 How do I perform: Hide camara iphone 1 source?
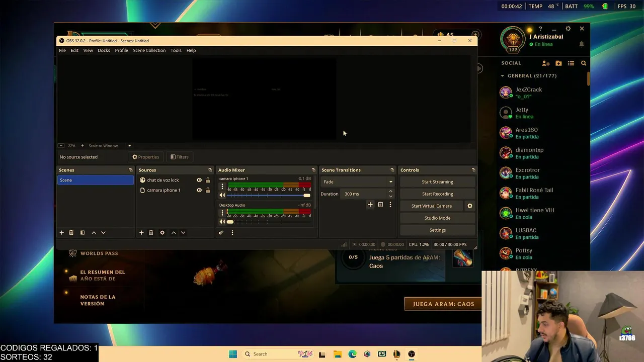(199, 190)
